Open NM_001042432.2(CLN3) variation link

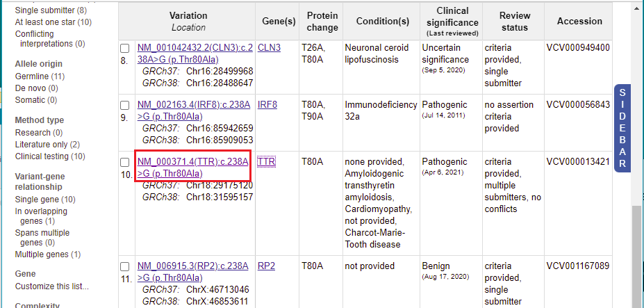pyautogui.click(x=195, y=54)
